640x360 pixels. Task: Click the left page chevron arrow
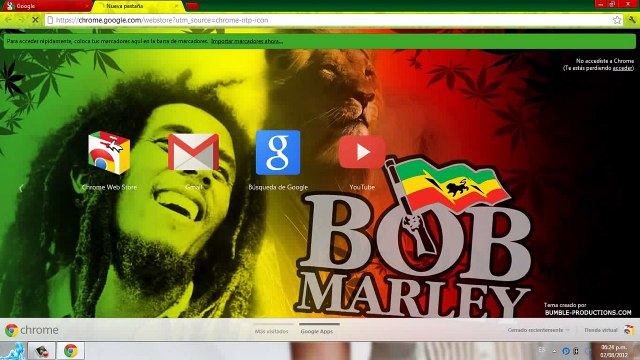(x=21, y=188)
